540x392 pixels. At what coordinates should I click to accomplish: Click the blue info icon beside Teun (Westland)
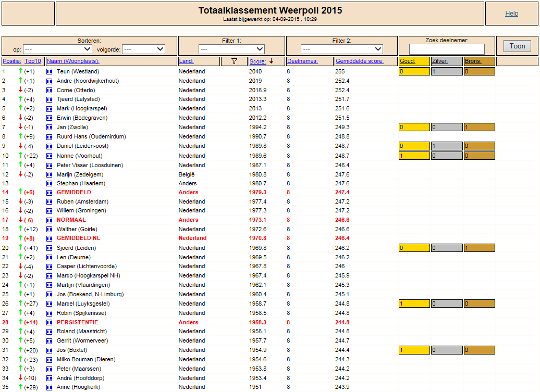pyautogui.click(x=49, y=71)
